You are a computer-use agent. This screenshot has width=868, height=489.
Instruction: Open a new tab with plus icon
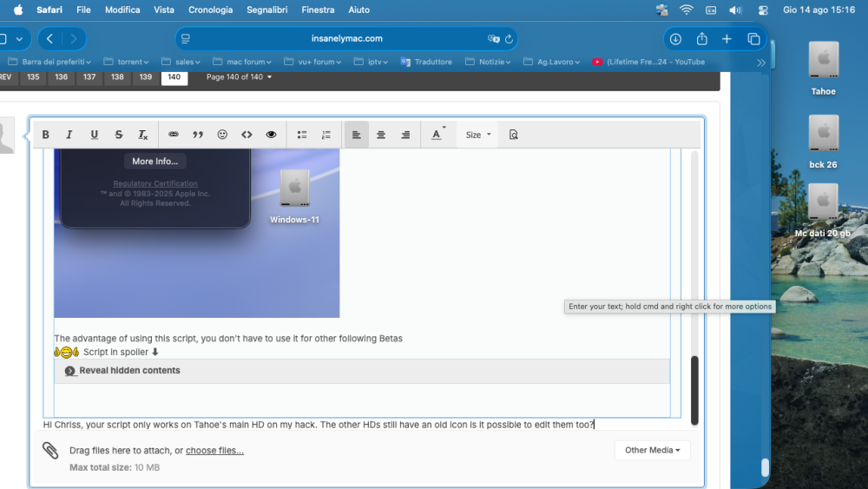point(727,39)
